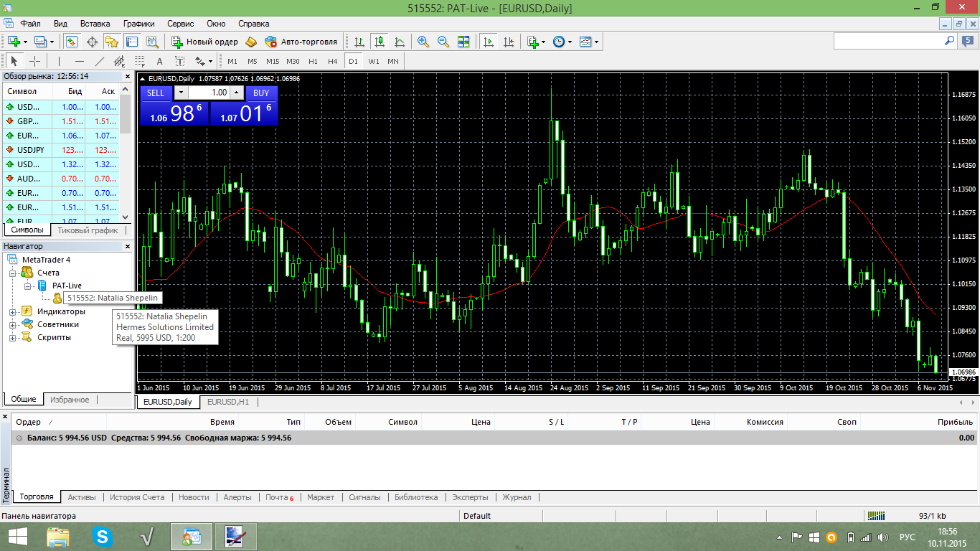Toggle the Terminal panel toolbar icon
Screen dimensions: 980x551
click(133, 42)
